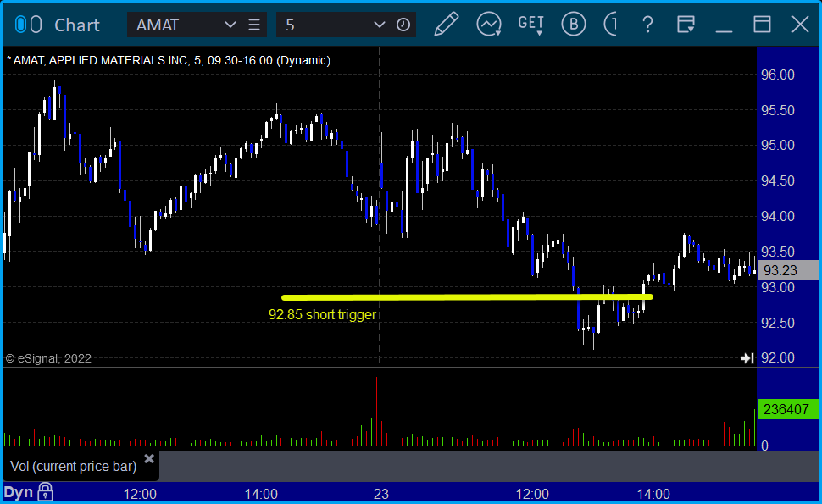Open the symbol list menu icon
Screen dimensions: 822x504
254,25
